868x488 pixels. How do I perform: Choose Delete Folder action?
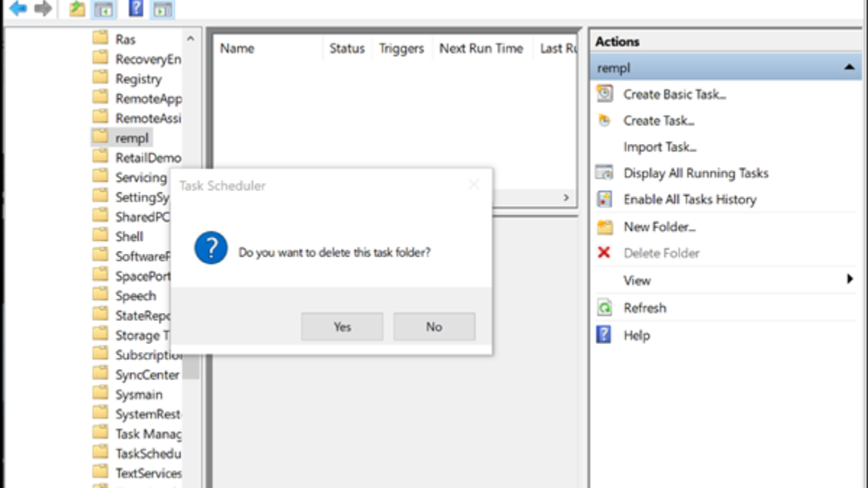(x=662, y=253)
